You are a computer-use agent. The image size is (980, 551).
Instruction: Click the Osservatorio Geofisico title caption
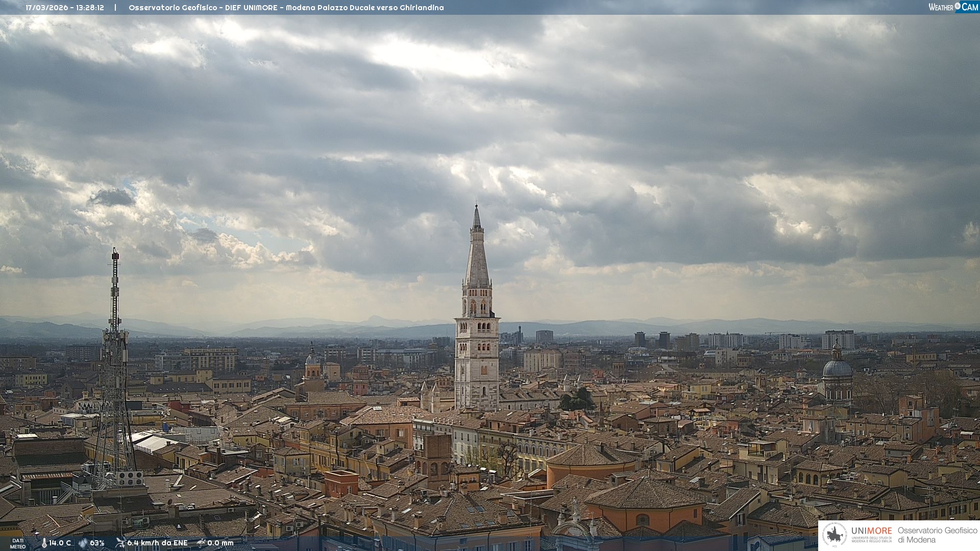pyautogui.click(x=286, y=8)
